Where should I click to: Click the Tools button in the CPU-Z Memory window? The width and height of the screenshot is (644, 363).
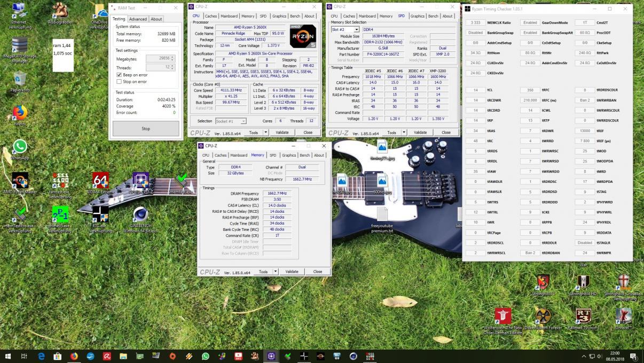pyautogui.click(x=263, y=272)
